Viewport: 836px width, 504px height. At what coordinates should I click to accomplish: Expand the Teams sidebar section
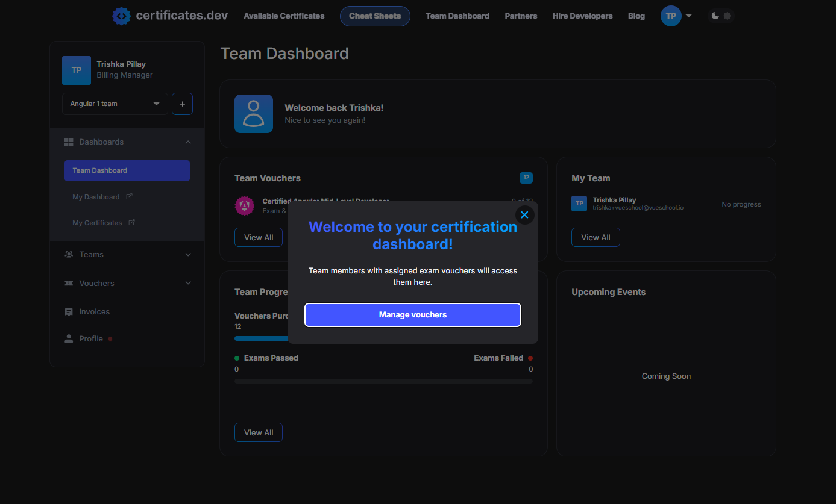point(188,255)
